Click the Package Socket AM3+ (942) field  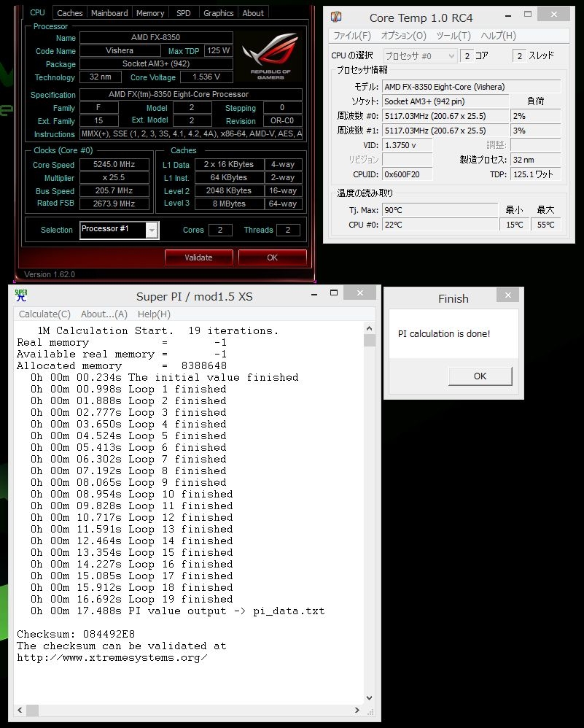click(x=156, y=63)
